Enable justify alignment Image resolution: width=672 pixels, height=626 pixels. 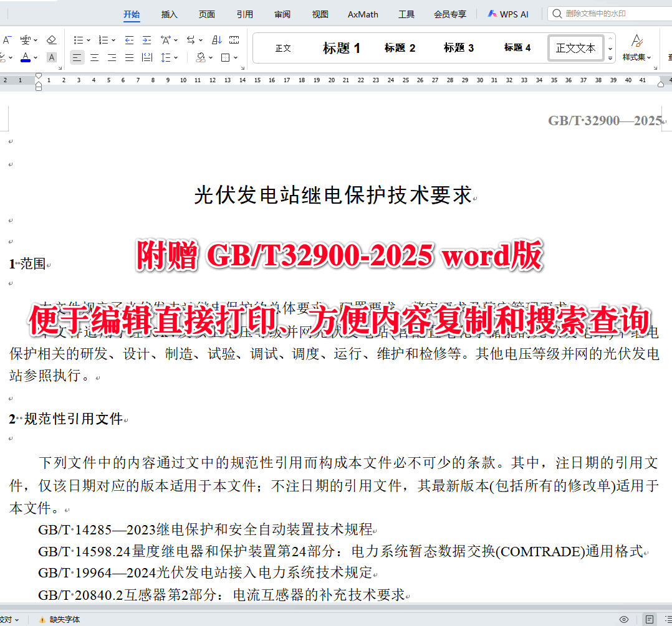point(129,57)
